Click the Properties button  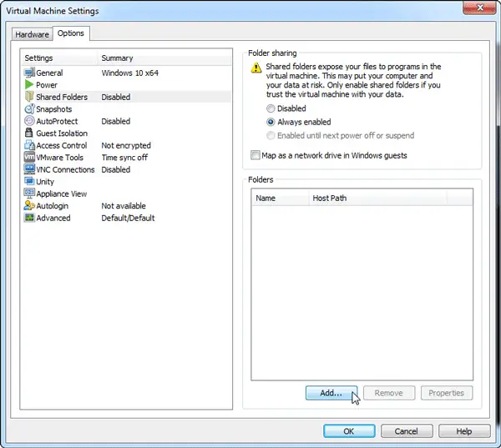447,393
